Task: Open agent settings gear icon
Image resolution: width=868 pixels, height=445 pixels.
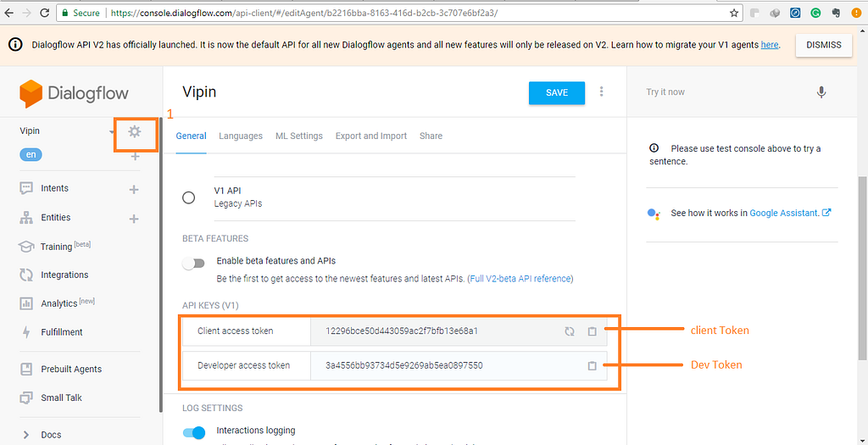Action: tap(134, 131)
